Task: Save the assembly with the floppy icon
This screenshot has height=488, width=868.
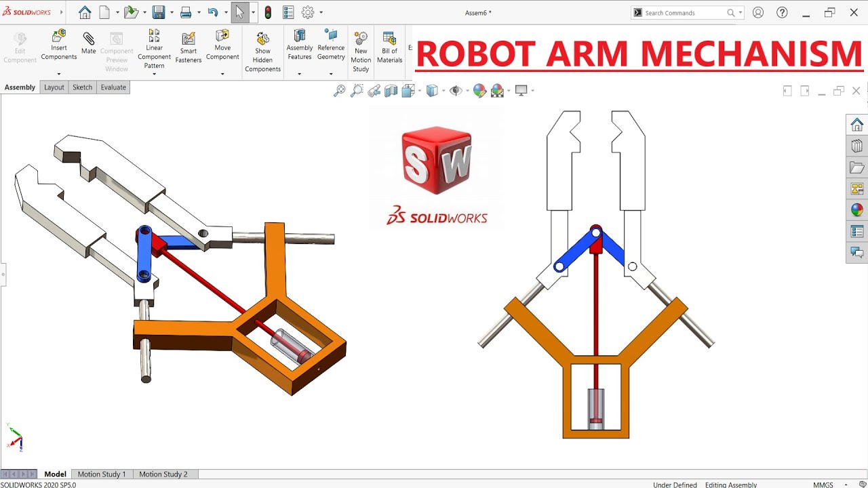Action: coord(159,12)
